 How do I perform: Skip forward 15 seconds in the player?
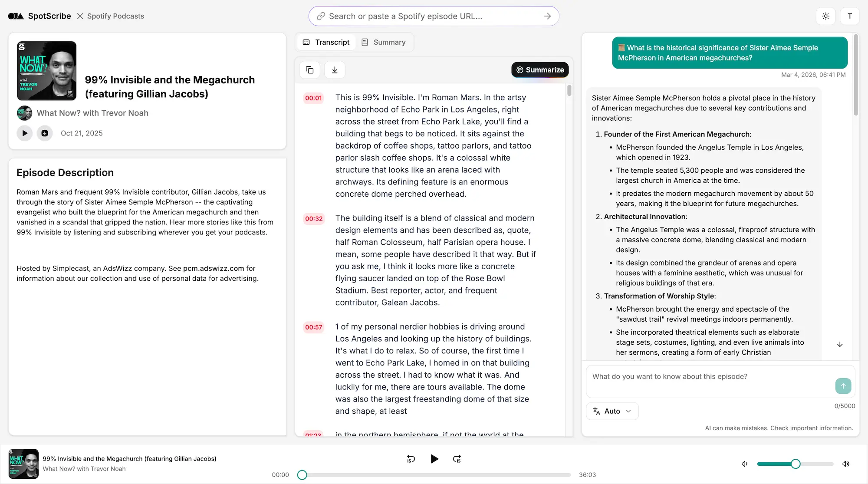pyautogui.click(x=457, y=459)
